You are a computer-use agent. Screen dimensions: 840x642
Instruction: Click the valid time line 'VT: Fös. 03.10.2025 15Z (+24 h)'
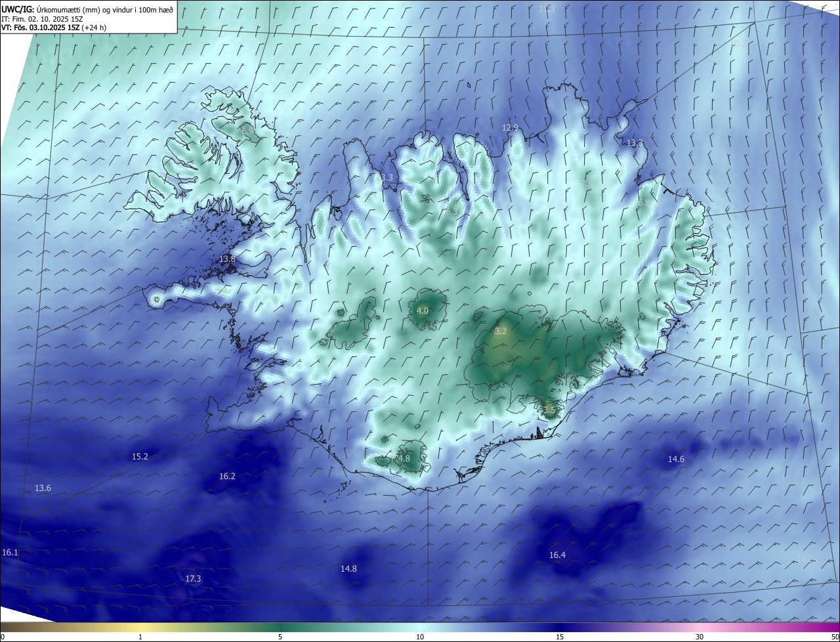pyautogui.click(x=54, y=28)
